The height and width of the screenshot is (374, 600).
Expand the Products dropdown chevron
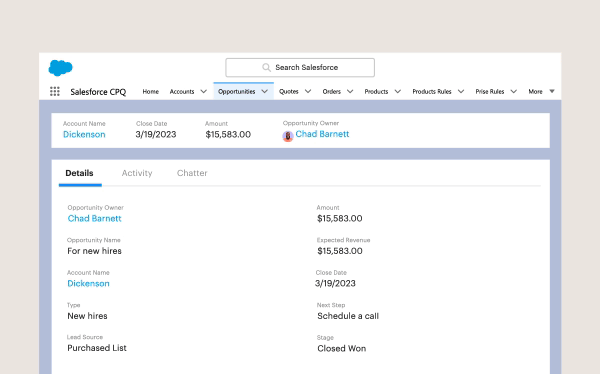click(398, 91)
